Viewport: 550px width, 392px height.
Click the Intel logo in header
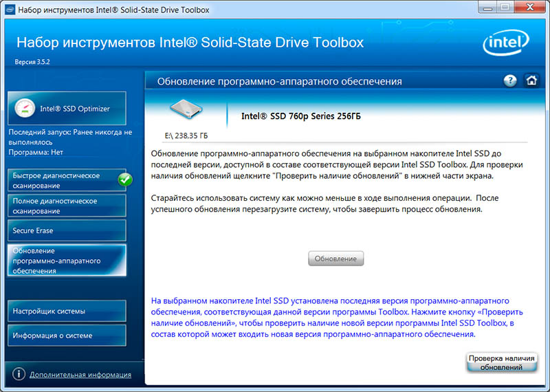click(x=506, y=42)
